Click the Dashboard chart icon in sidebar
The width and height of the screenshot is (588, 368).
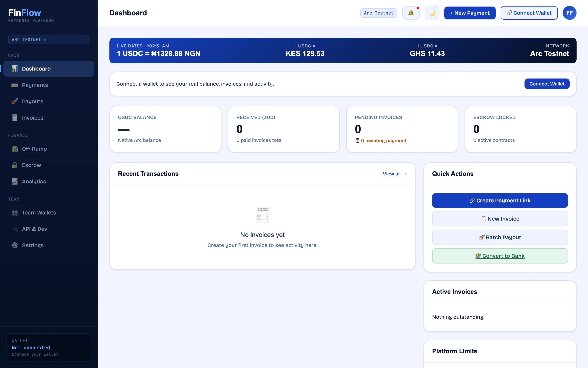[14, 69]
